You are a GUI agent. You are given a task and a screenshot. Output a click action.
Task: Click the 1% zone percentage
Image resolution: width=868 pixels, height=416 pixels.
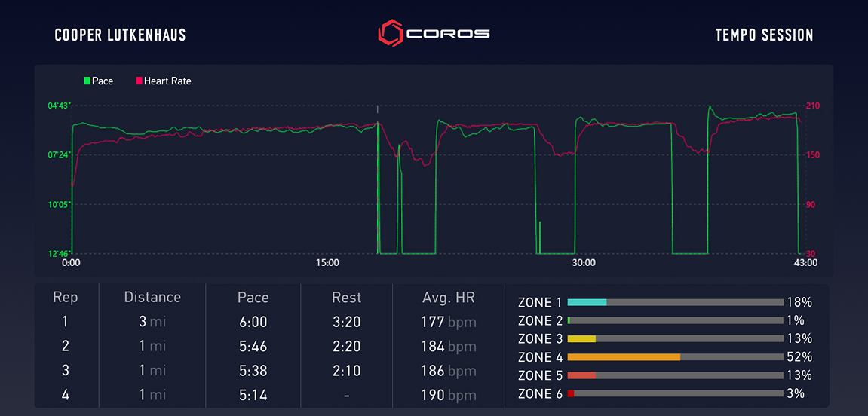(796, 320)
